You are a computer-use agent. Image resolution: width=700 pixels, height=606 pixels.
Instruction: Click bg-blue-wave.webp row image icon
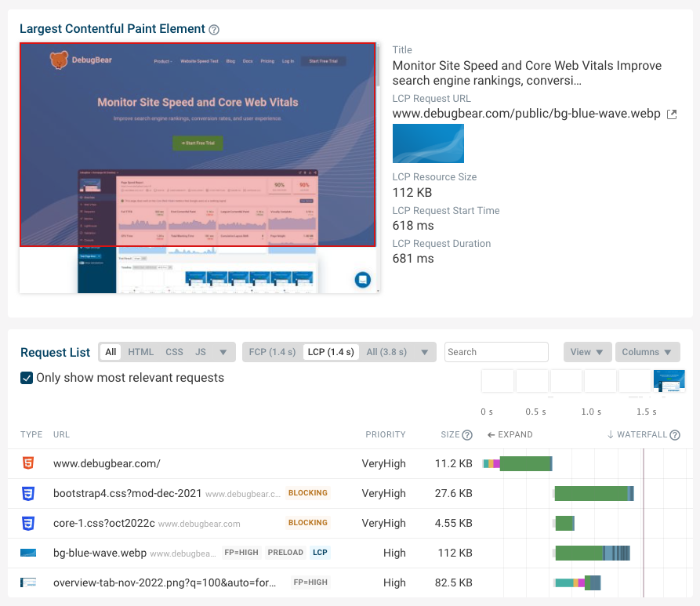(x=28, y=553)
